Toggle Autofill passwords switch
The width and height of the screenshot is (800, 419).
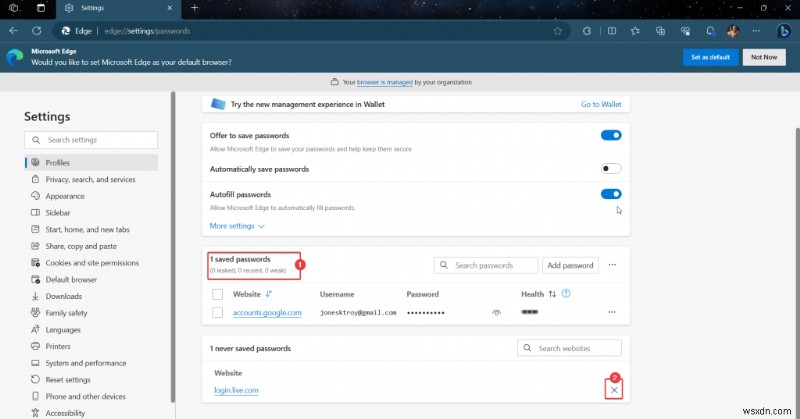pos(611,194)
